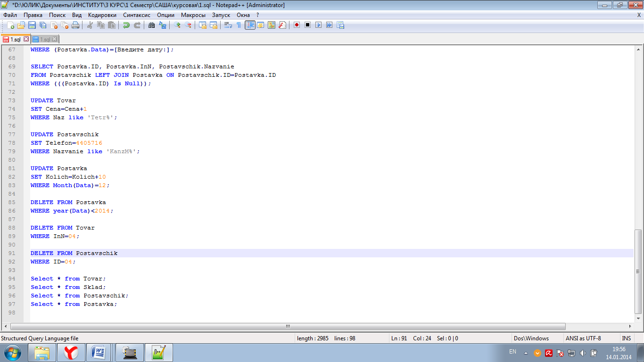Play the recorded macro

[318, 25]
